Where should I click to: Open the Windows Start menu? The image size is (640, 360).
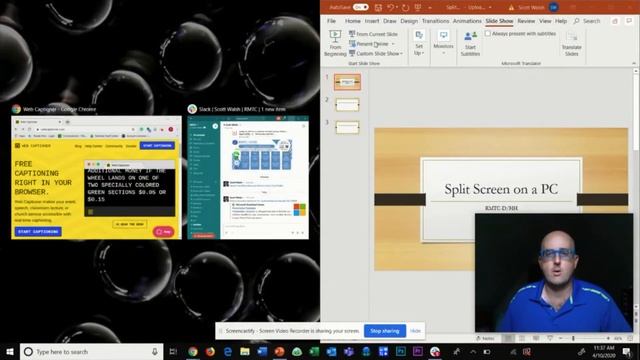tap(10, 351)
